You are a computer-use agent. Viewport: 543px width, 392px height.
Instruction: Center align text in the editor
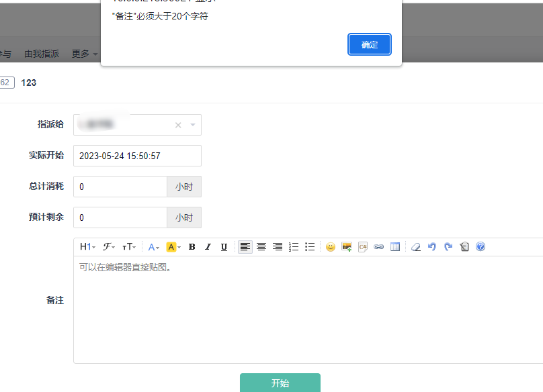point(261,247)
